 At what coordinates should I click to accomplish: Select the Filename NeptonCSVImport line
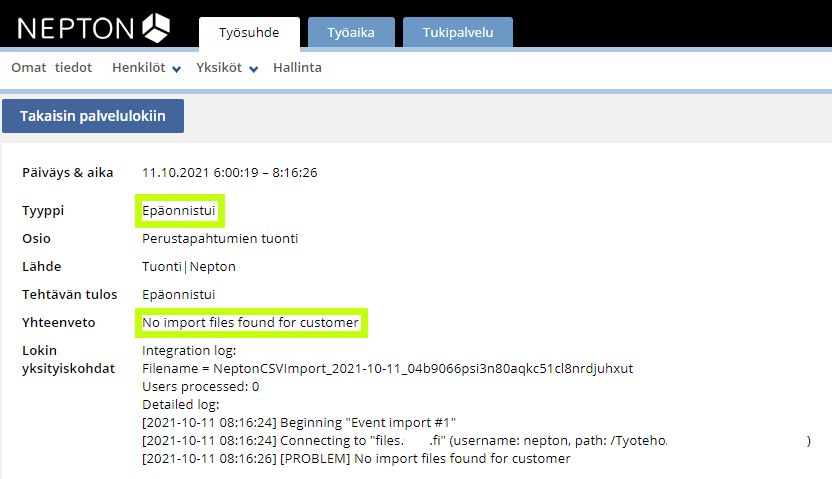pyautogui.click(x=387, y=369)
